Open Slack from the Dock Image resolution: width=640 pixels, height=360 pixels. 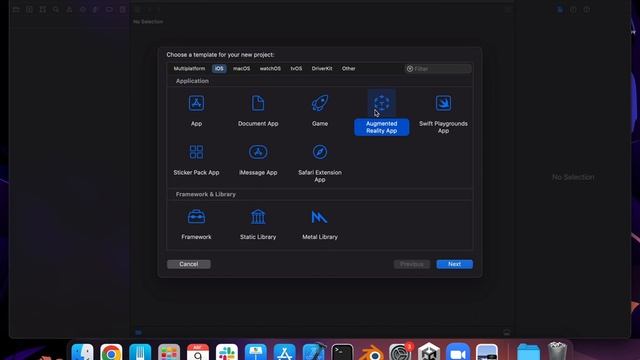click(x=227, y=353)
